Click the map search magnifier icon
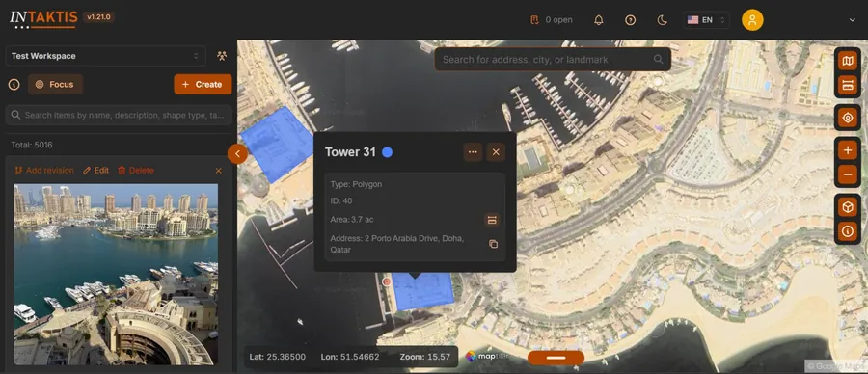Image resolution: width=868 pixels, height=374 pixels. coord(658,59)
